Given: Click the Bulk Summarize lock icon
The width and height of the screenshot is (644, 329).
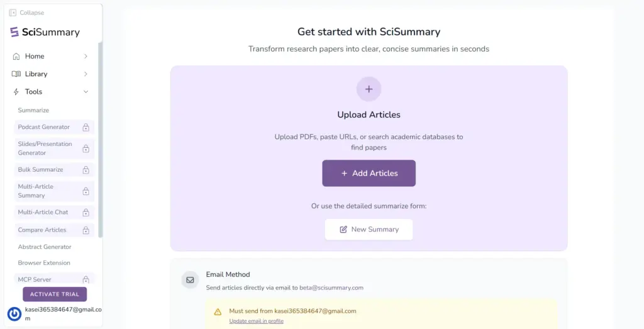Looking at the screenshot, I should pyautogui.click(x=86, y=170).
